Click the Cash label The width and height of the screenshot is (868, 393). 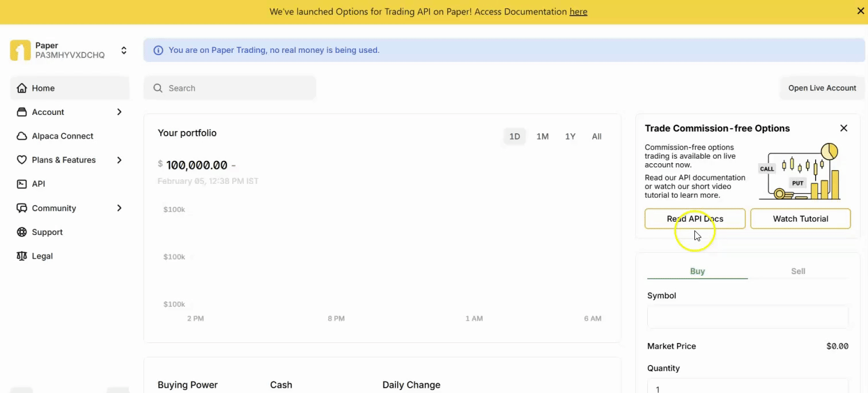coord(281,385)
